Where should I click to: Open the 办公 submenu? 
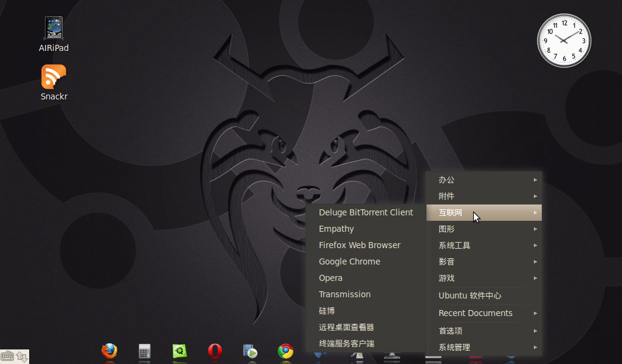tap(484, 180)
